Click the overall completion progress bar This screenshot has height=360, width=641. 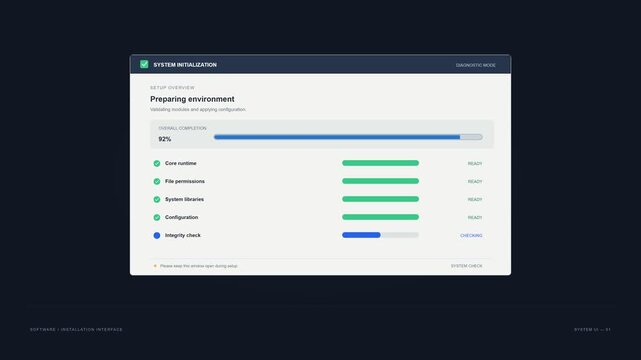coord(348,137)
